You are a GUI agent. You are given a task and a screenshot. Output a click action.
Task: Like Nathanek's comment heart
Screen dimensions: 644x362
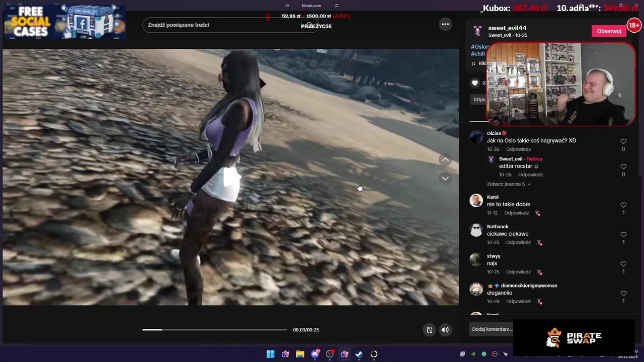[x=623, y=235]
